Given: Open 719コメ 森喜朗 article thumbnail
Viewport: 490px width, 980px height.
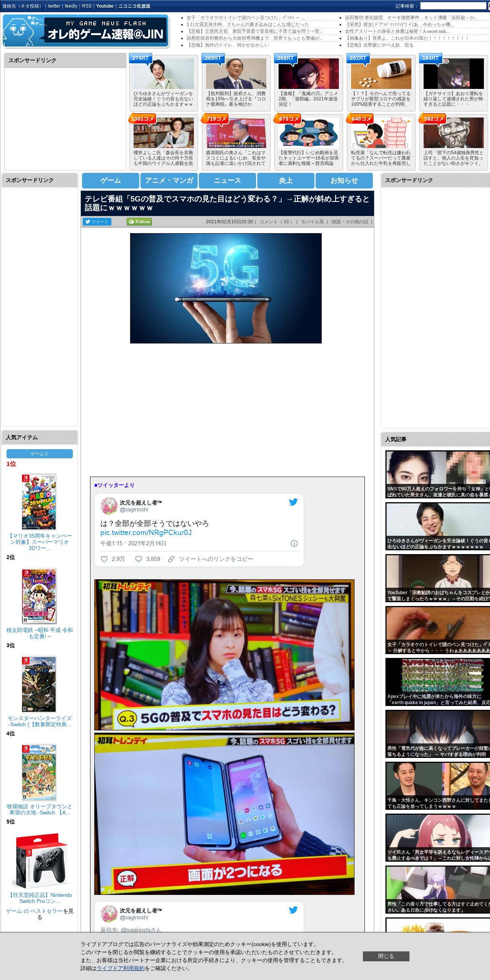Looking at the screenshot, I should click(236, 132).
